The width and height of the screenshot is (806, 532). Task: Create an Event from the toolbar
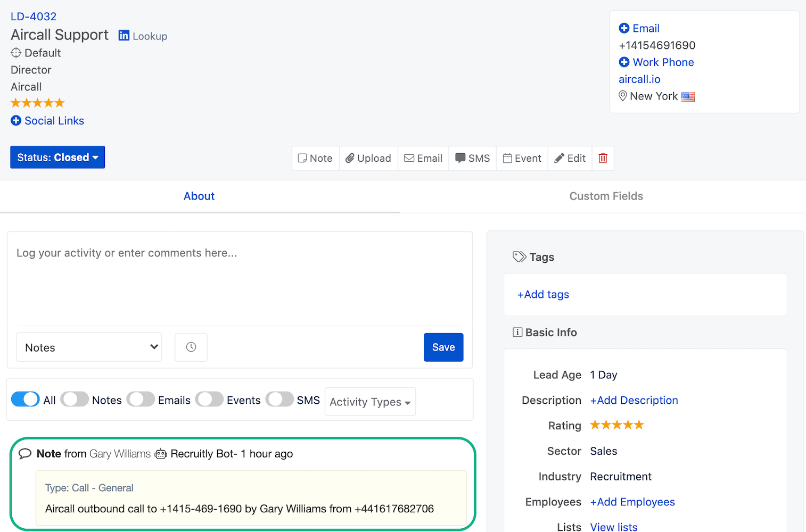(522, 158)
